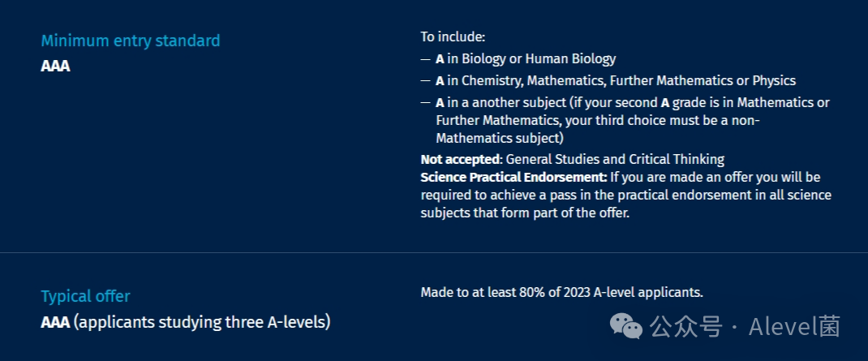Select the bold AAA minimum entry grade

(x=55, y=66)
